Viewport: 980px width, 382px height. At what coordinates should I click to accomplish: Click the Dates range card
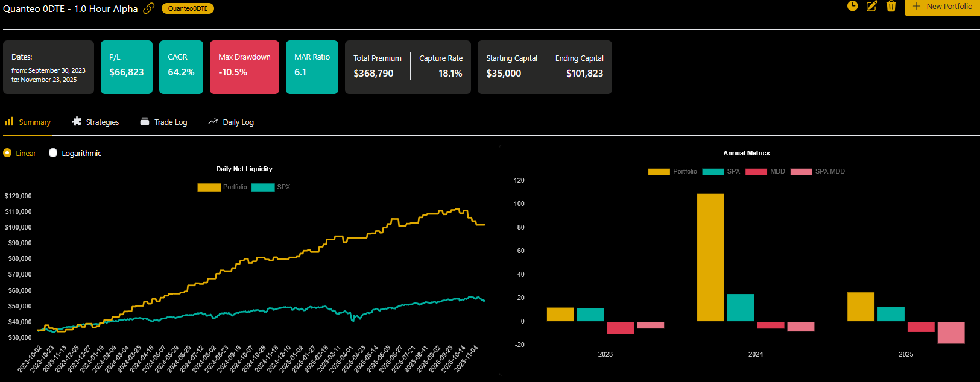[48, 67]
